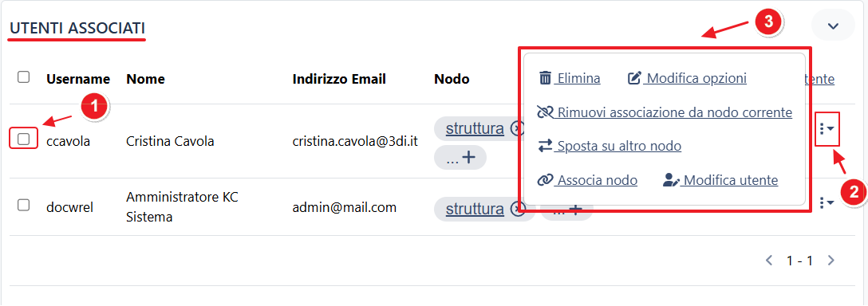Remove struttura tag from ccavola row
868x306 pixels.
click(x=517, y=129)
